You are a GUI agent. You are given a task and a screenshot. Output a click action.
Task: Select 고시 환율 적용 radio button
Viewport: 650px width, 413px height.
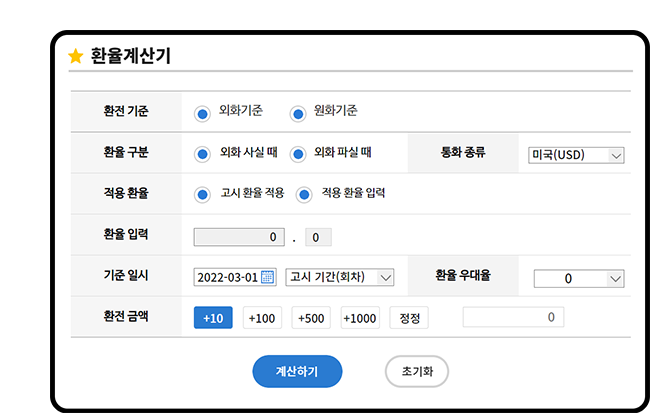point(202,195)
